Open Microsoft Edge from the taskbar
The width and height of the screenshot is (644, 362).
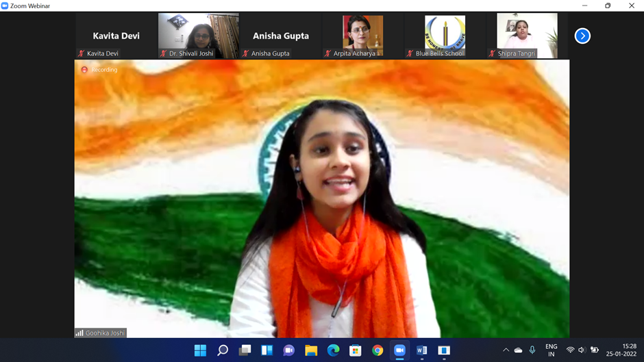point(333,350)
